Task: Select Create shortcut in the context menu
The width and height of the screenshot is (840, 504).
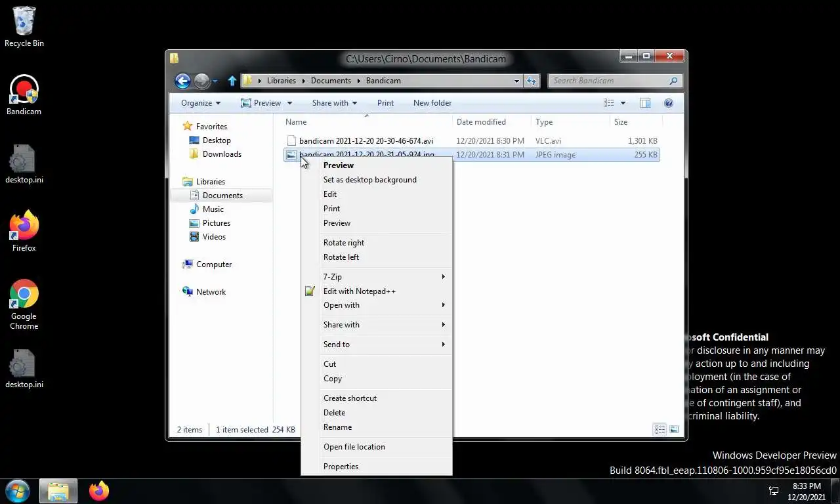Action: coord(377,398)
